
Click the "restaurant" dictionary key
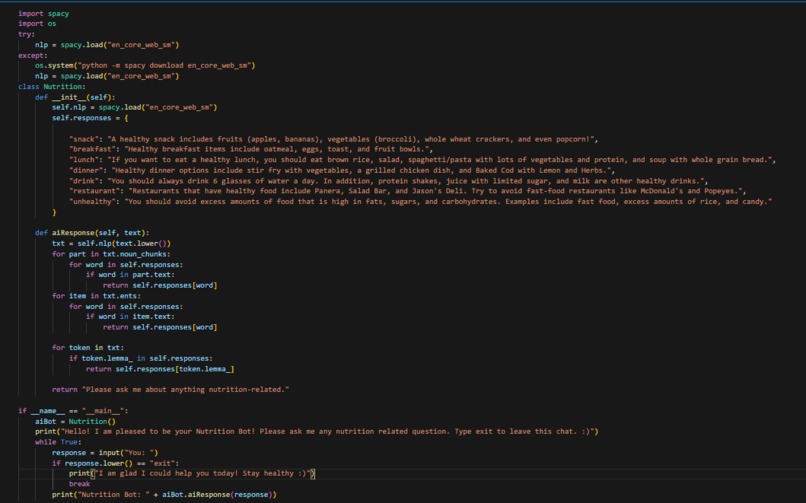tap(95, 191)
